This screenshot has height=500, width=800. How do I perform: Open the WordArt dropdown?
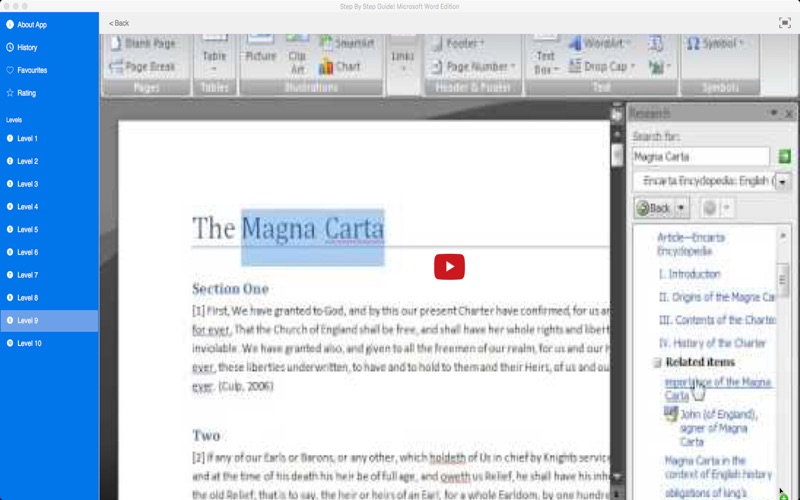click(601, 43)
